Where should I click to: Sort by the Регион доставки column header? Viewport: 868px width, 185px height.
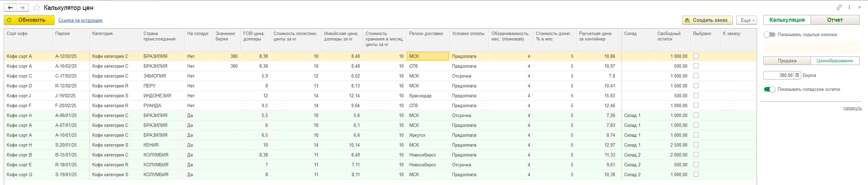click(426, 34)
